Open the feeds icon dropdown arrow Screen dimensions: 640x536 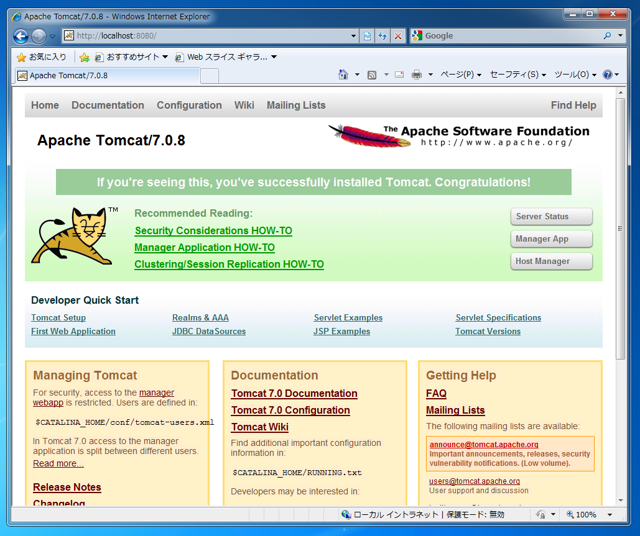tap(386, 75)
